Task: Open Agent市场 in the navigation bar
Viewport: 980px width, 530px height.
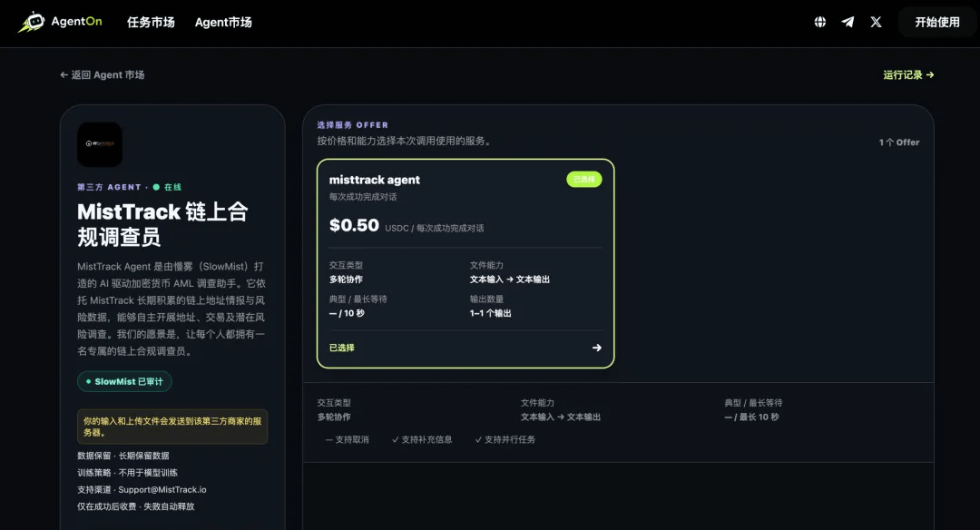Action: click(x=223, y=22)
